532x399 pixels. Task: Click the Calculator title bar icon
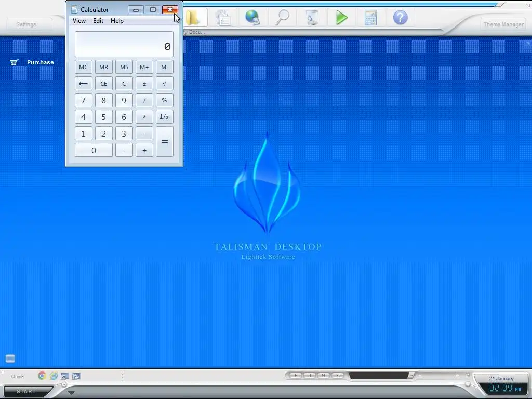click(74, 9)
